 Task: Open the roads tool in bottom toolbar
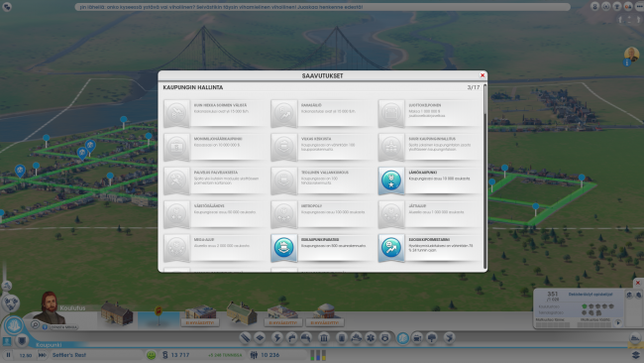coord(245,338)
